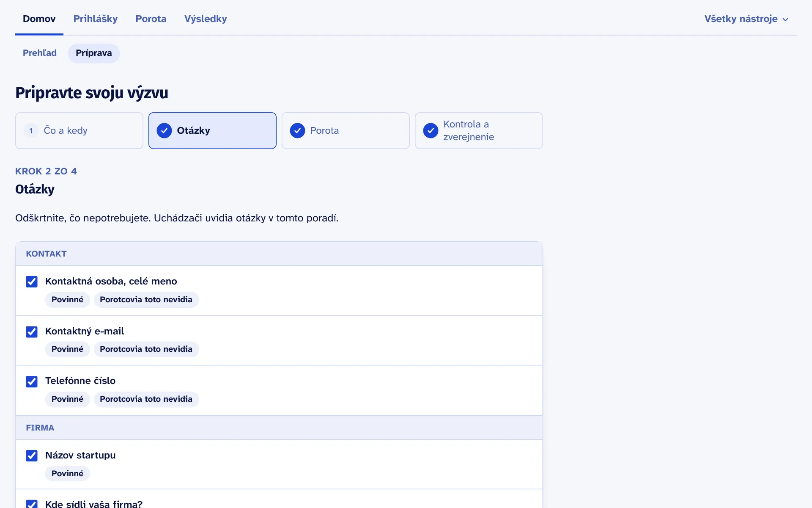Uncheck the Kontaktný e-mail question

coord(32,331)
